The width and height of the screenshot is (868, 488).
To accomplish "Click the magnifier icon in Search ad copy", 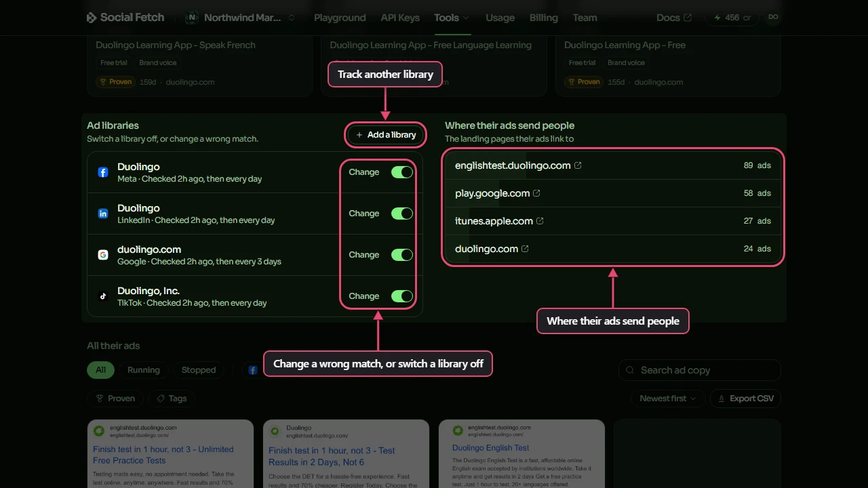I will pos(630,370).
